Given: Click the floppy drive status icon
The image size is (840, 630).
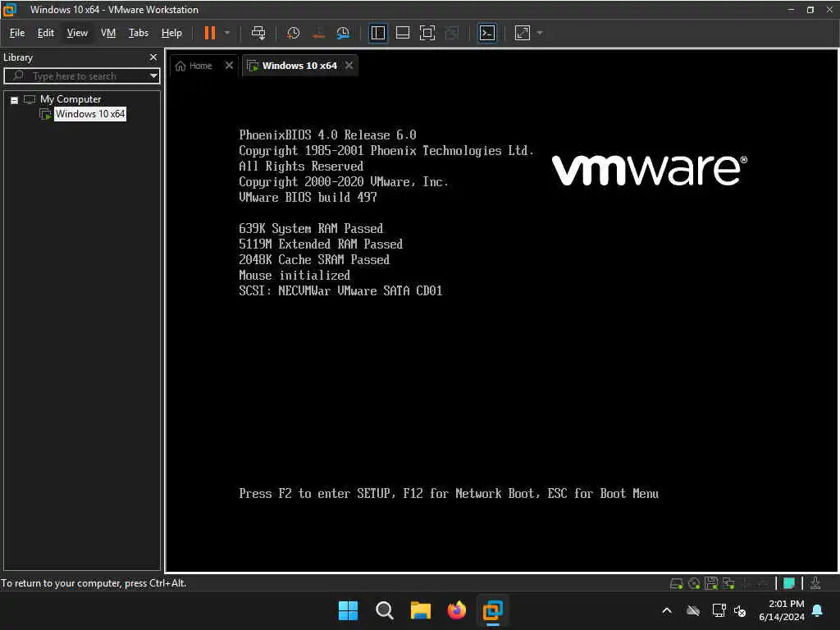Looking at the screenshot, I should pos(711,584).
